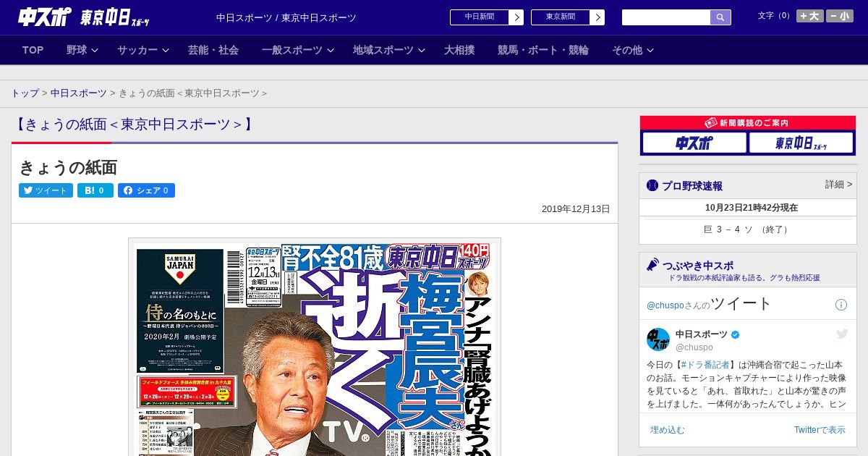Click the Chunichi Sports logo in header
The height and width of the screenshot is (456, 868).
click(x=44, y=17)
